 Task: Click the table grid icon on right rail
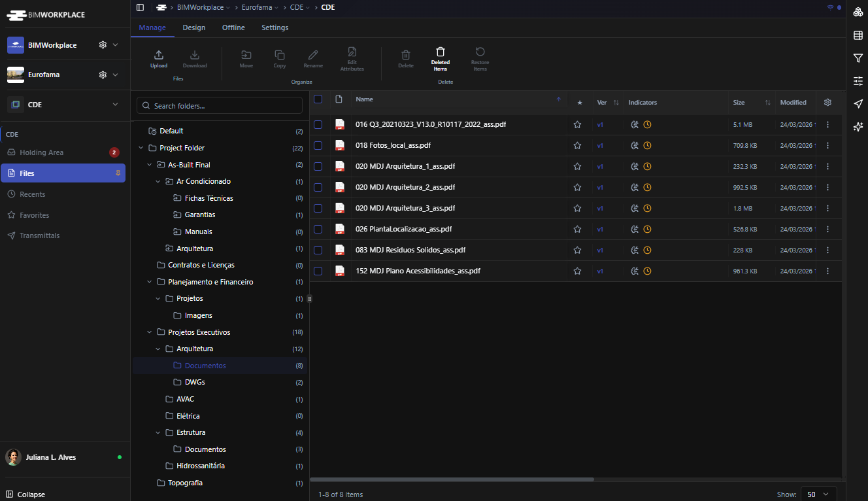coord(858,35)
